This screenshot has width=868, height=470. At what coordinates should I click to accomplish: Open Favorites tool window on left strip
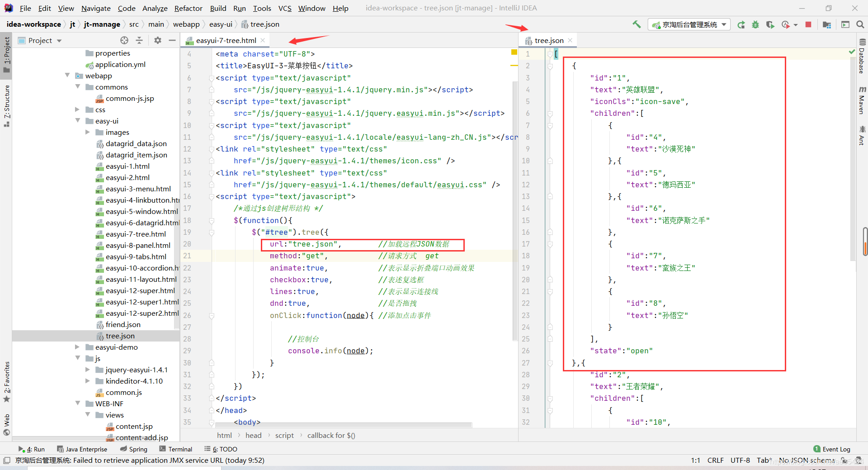pos(7,381)
